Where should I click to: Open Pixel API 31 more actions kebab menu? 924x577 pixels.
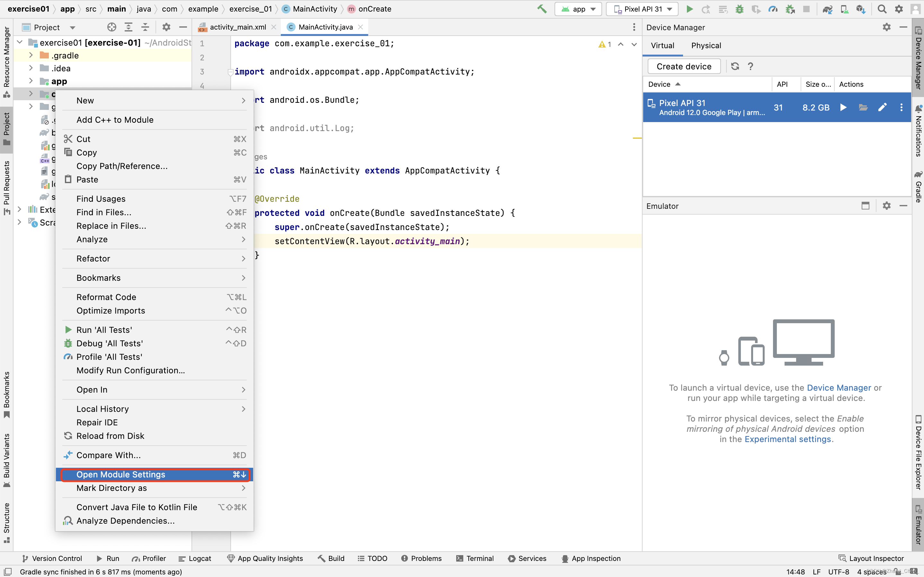click(901, 107)
